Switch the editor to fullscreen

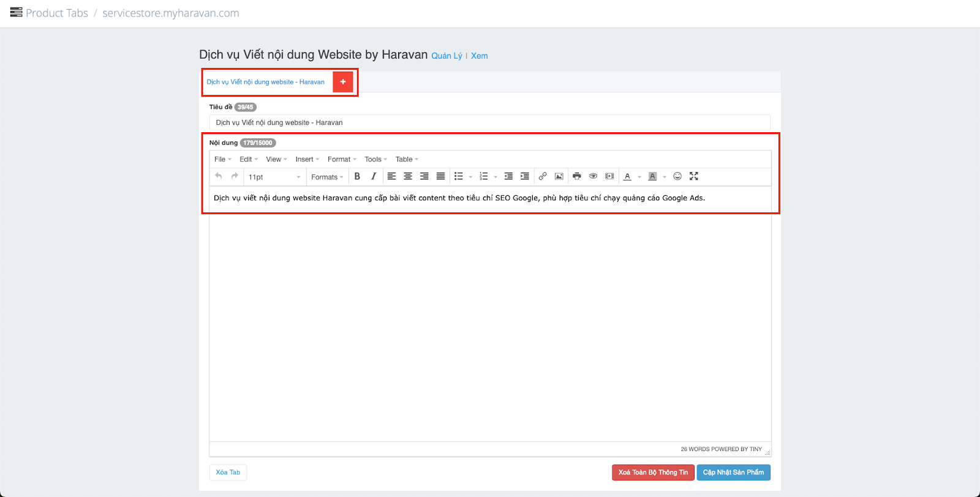[694, 176]
